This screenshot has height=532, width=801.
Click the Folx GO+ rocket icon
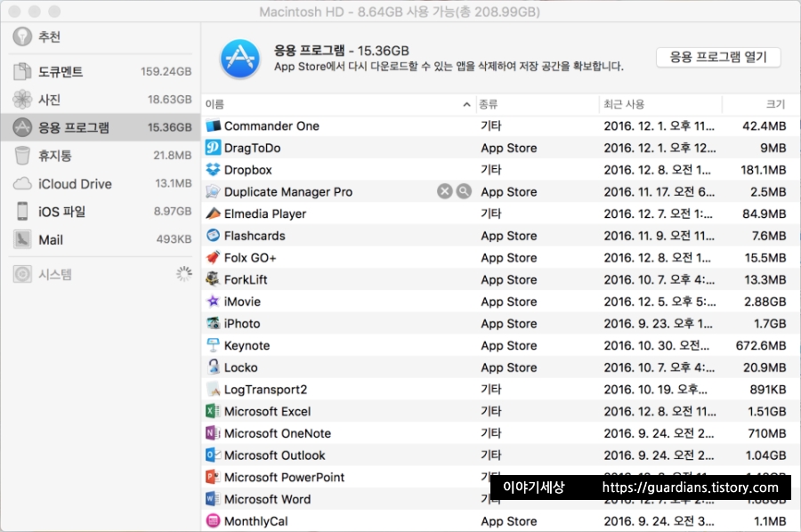213,257
